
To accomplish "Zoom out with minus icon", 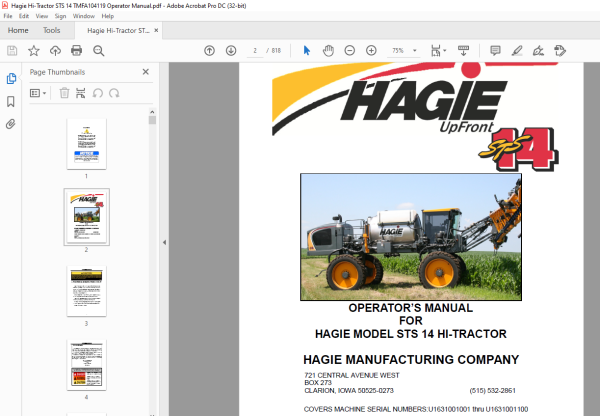I will point(350,51).
